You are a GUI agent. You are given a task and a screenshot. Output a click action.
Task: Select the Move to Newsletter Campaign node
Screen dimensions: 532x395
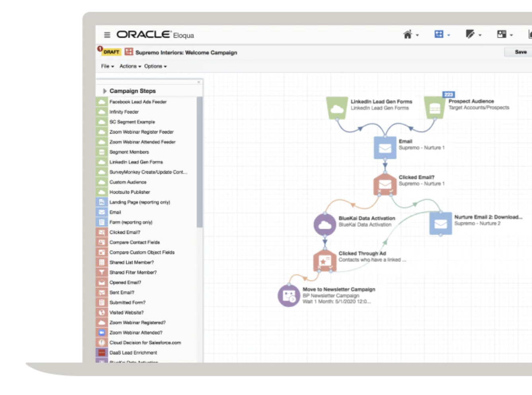(x=289, y=296)
